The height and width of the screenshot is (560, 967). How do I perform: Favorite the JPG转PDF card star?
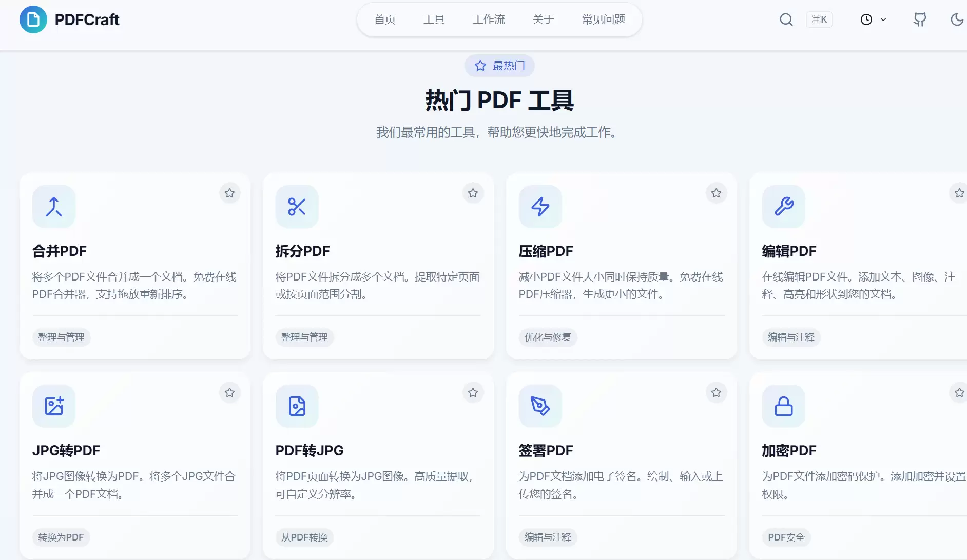pyautogui.click(x=230, y=393)
